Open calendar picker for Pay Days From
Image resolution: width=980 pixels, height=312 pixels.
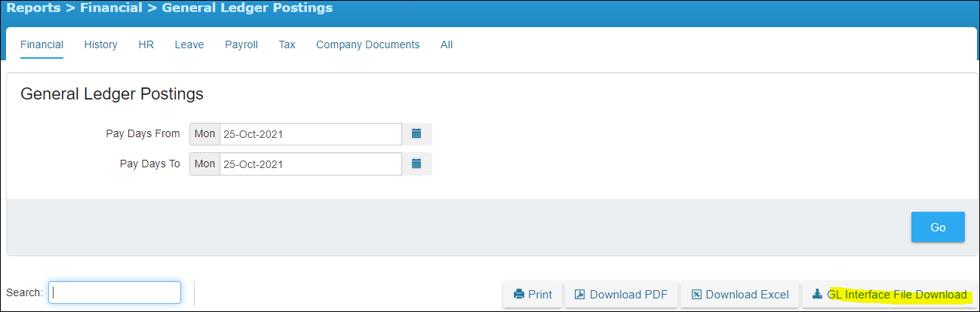[x=416, y=134]
